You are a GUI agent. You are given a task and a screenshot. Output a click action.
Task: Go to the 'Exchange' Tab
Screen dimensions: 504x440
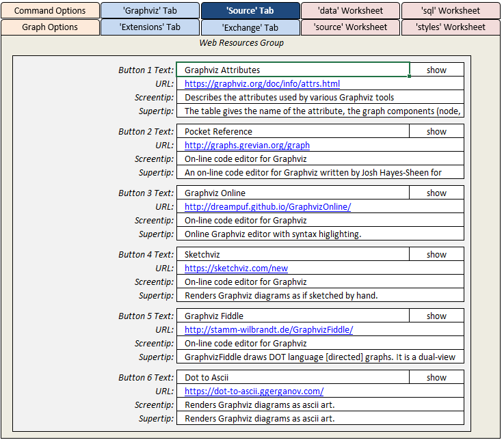[x=250, y=27]
